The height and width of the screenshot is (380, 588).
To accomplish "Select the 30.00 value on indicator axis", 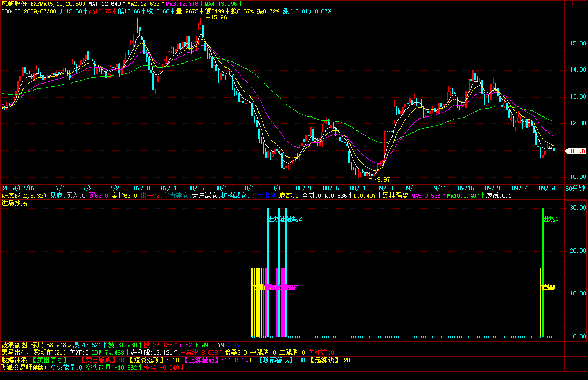I will (578, 208).
